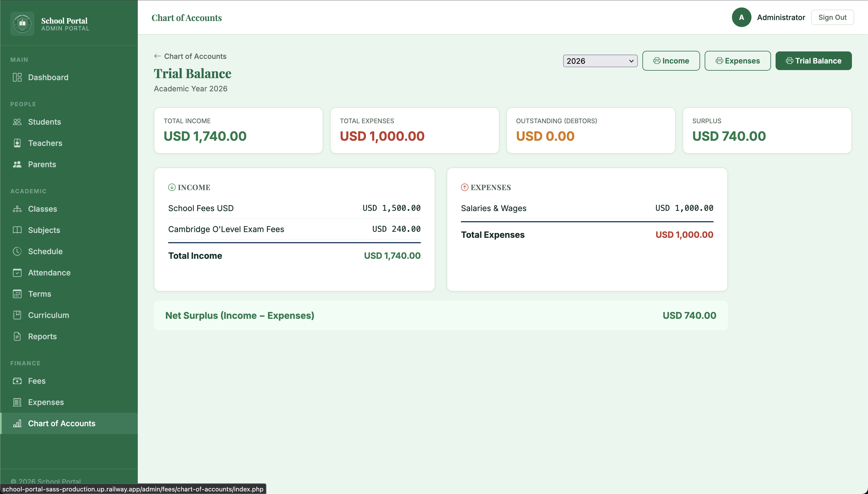Open the Reports menu item

click(42, 337)
